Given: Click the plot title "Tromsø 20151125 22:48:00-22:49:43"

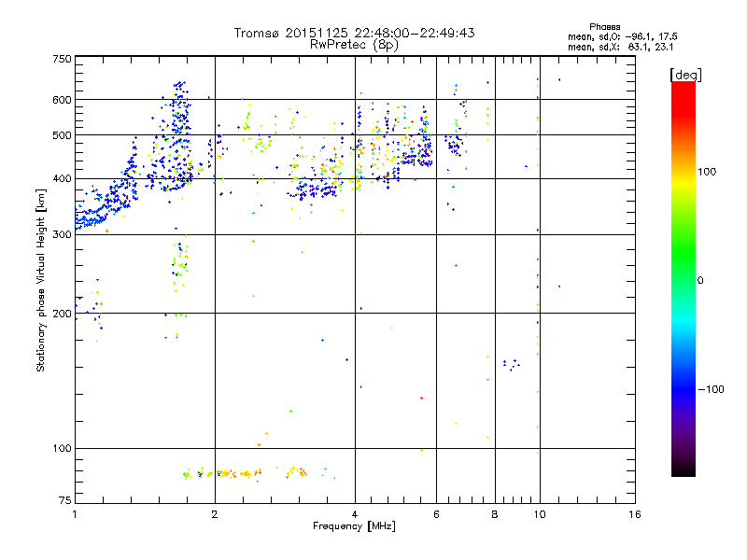Looking at the screenshot, I should coord(354,33).
